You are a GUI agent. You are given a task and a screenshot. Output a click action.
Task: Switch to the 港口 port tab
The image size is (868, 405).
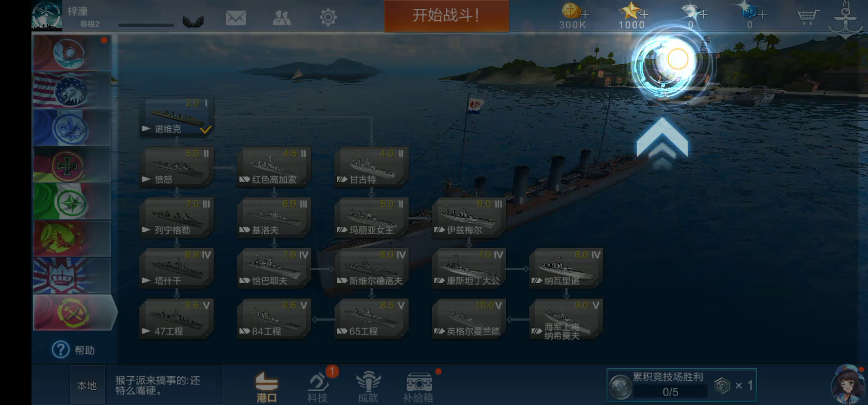(266, 387)
